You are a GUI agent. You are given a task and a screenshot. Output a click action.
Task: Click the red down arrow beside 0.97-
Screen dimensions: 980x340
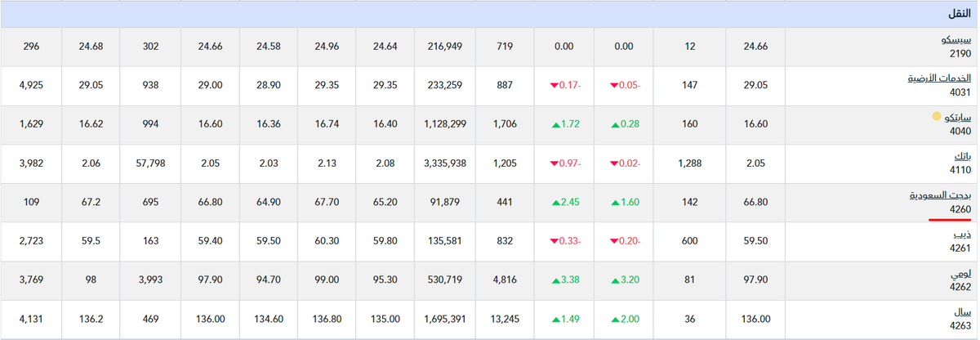pyautogui.click(x=554, y=163)
